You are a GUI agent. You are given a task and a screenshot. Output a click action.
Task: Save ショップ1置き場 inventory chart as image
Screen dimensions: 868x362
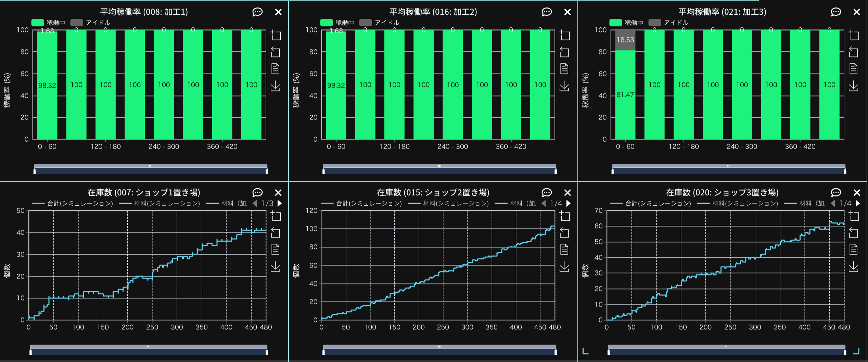click(x=276, y=266)
